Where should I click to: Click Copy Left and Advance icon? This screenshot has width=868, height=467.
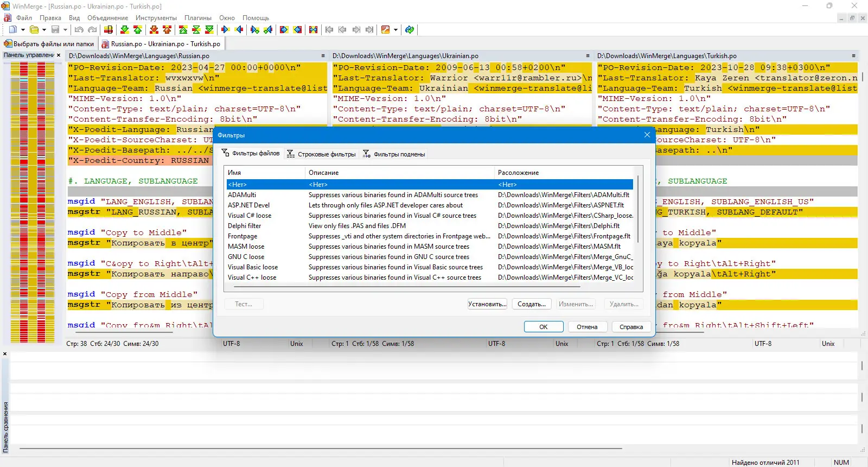[268, 30]
